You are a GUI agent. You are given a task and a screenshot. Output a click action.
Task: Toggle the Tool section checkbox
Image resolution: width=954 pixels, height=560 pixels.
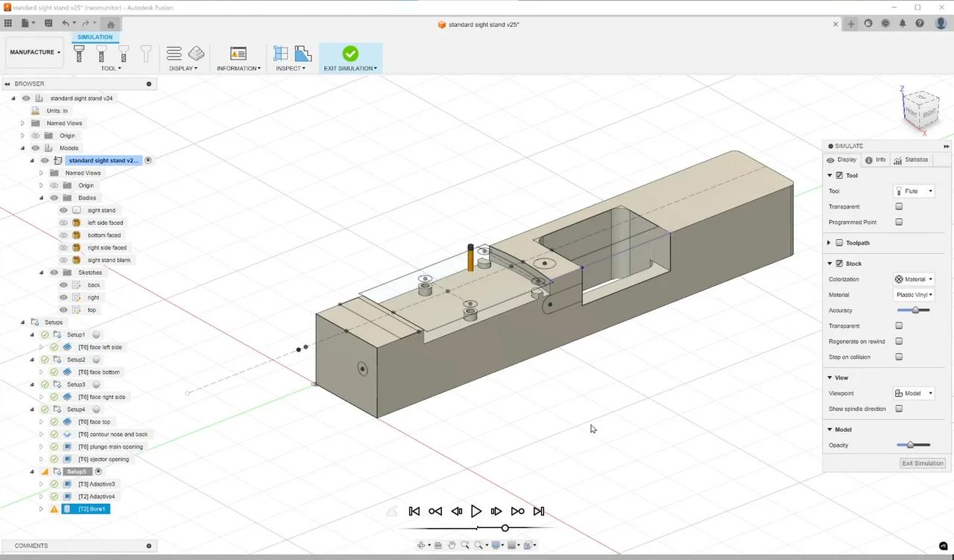(839, 176)
